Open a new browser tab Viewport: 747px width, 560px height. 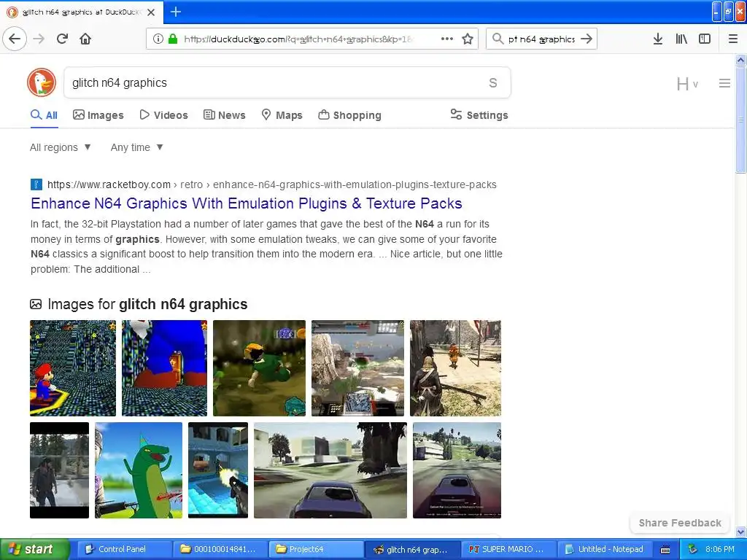176,12
